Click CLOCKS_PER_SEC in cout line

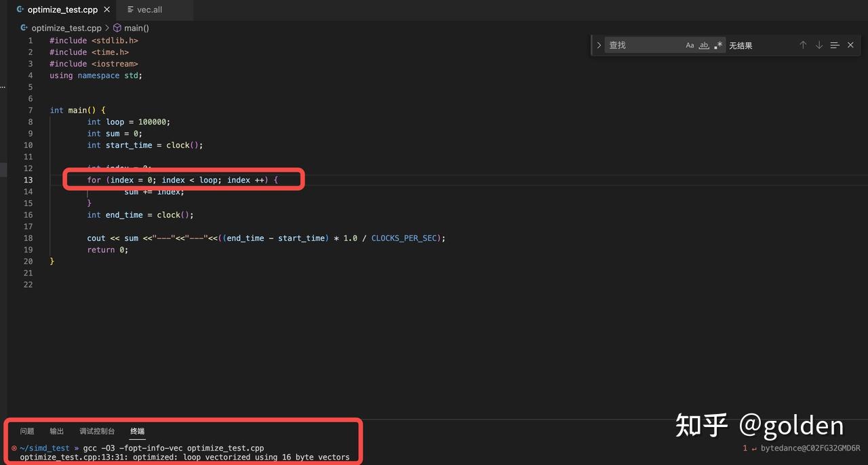[404, 238]
